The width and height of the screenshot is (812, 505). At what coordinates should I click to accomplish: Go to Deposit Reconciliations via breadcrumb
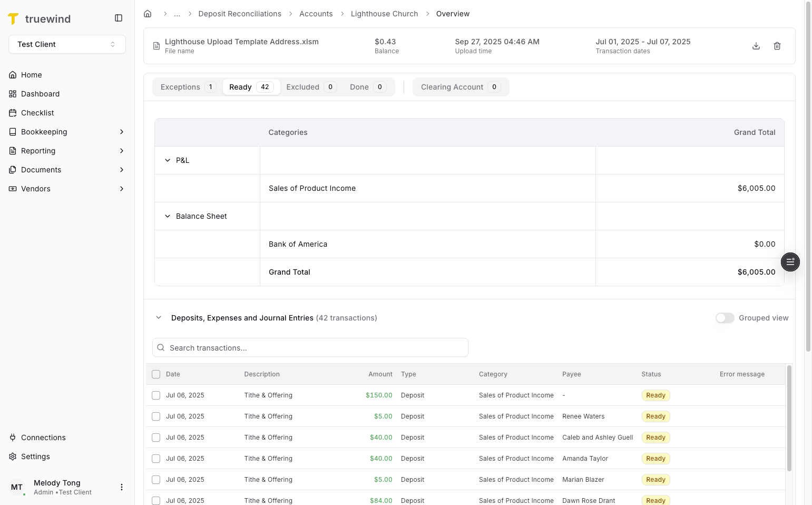pos(240,14)
